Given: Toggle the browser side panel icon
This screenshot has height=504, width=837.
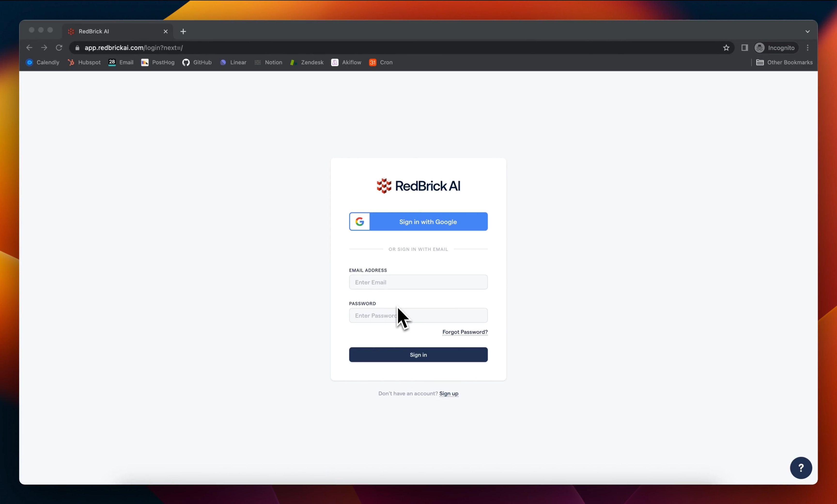Looking at the screenshot, I should 744,47.
